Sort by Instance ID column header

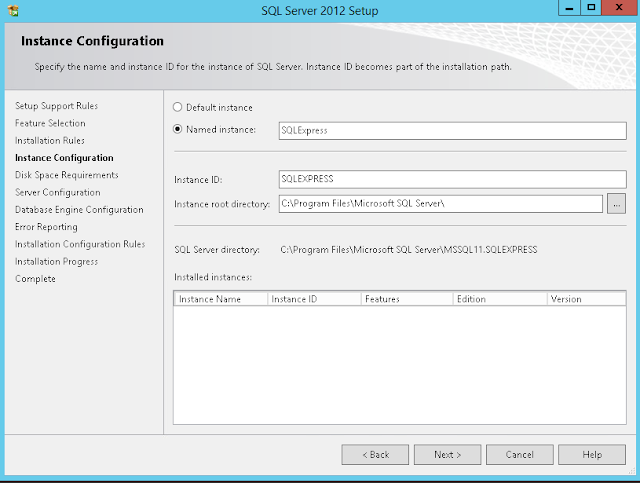(314, 299)
